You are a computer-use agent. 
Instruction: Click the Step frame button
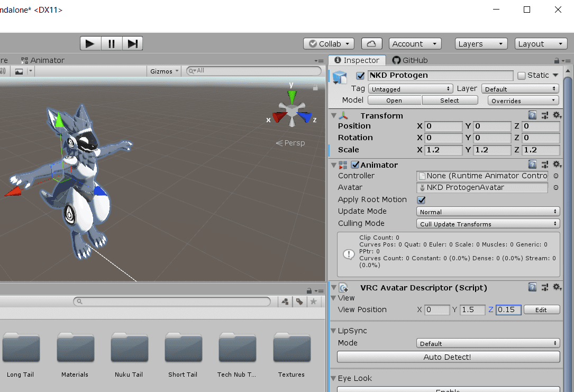pos(132,43)
